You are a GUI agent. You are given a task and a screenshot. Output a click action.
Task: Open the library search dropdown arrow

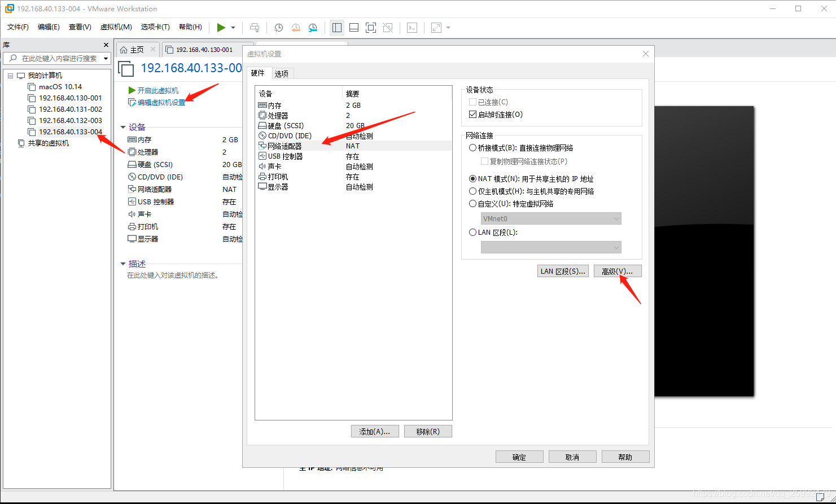(x=106, y=59)
